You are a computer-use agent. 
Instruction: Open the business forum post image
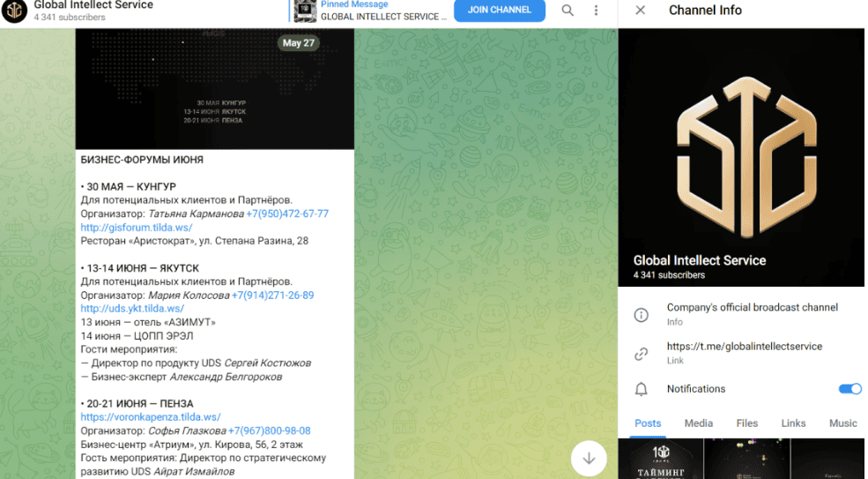tap(215, 89)
